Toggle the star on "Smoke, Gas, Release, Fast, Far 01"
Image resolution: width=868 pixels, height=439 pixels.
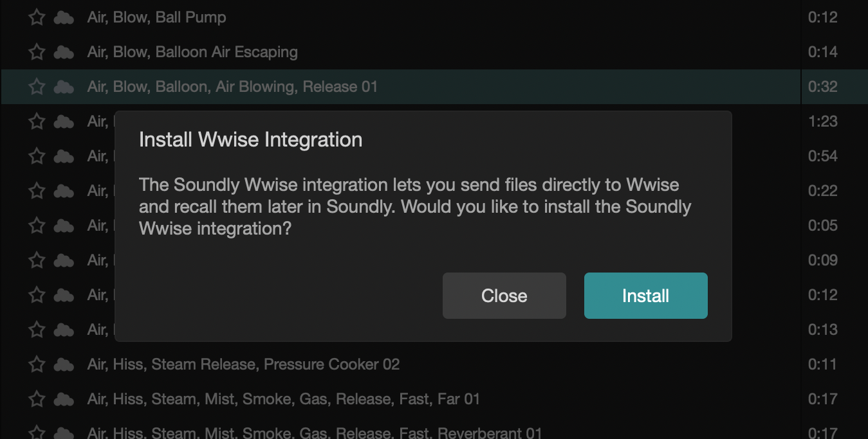pos(37,399)
